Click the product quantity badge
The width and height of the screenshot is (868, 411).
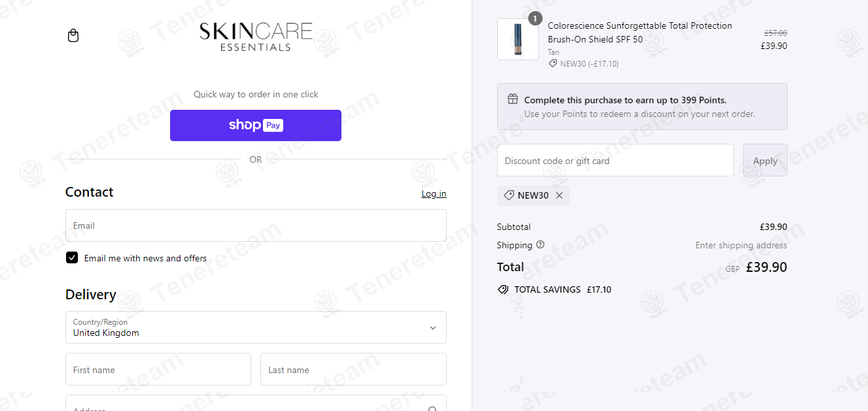point(535,19)
